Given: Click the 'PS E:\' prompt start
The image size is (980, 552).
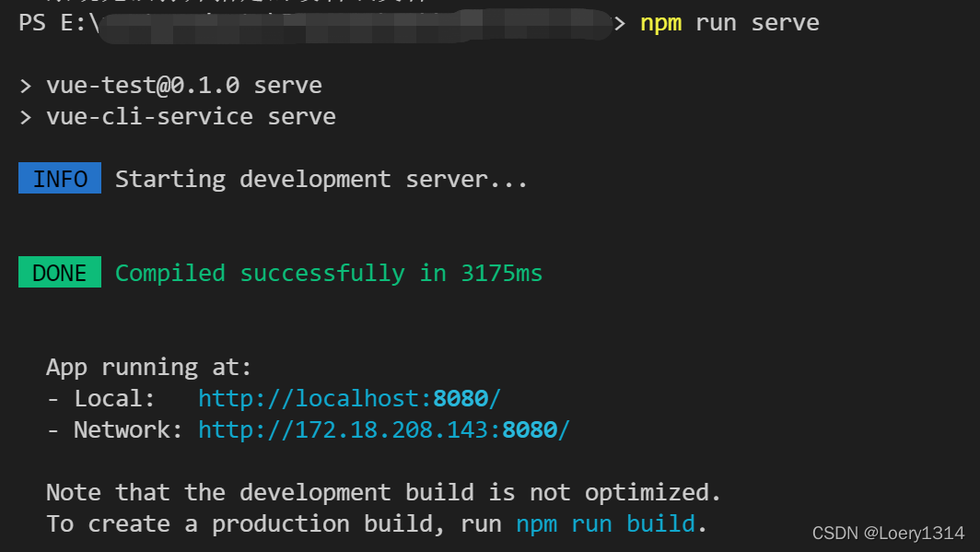Looking at the screenshot, I should click(59, 23).
